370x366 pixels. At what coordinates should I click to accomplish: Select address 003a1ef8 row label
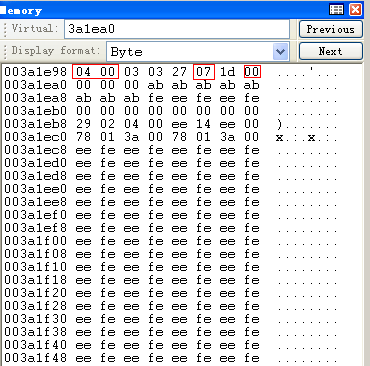point(35,228)
